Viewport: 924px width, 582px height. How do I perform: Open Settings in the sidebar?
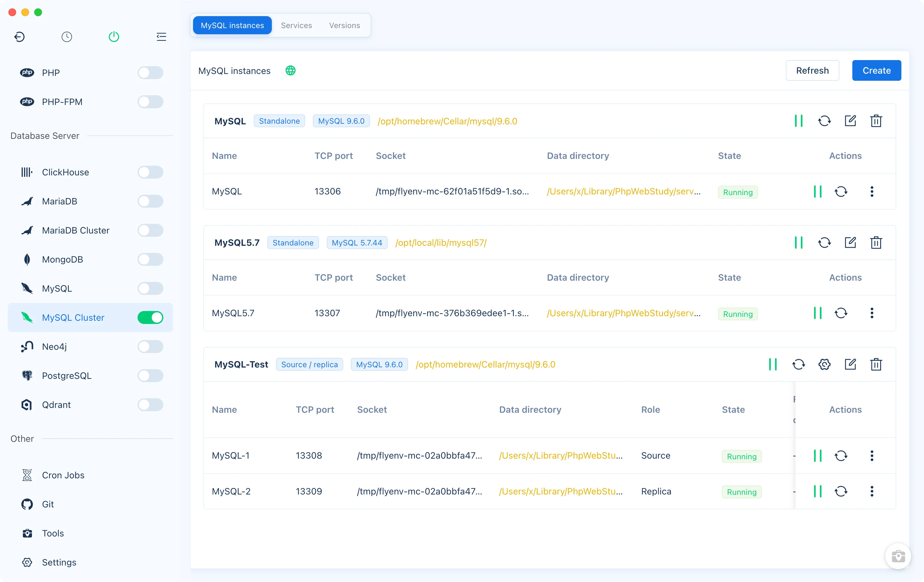click(x=90, y=562)
